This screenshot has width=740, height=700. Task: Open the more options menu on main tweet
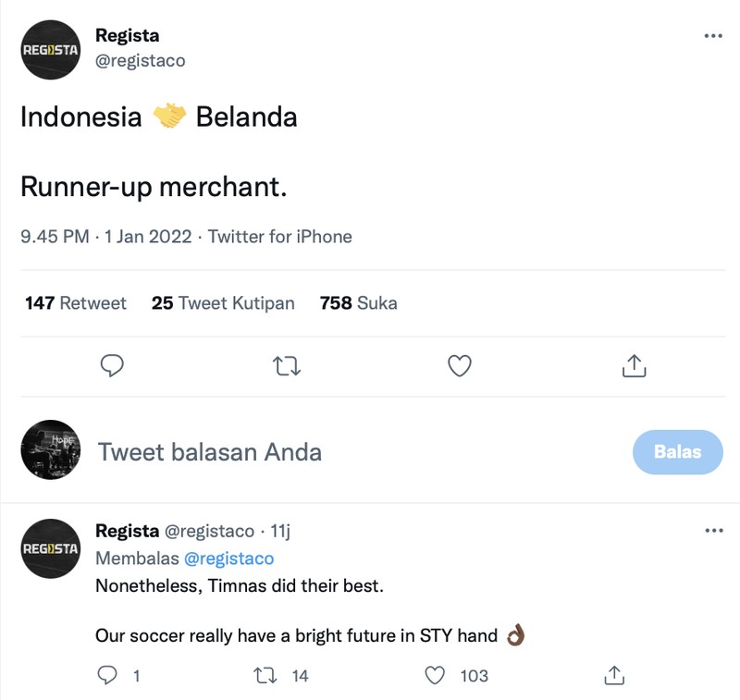coord(713,35)
